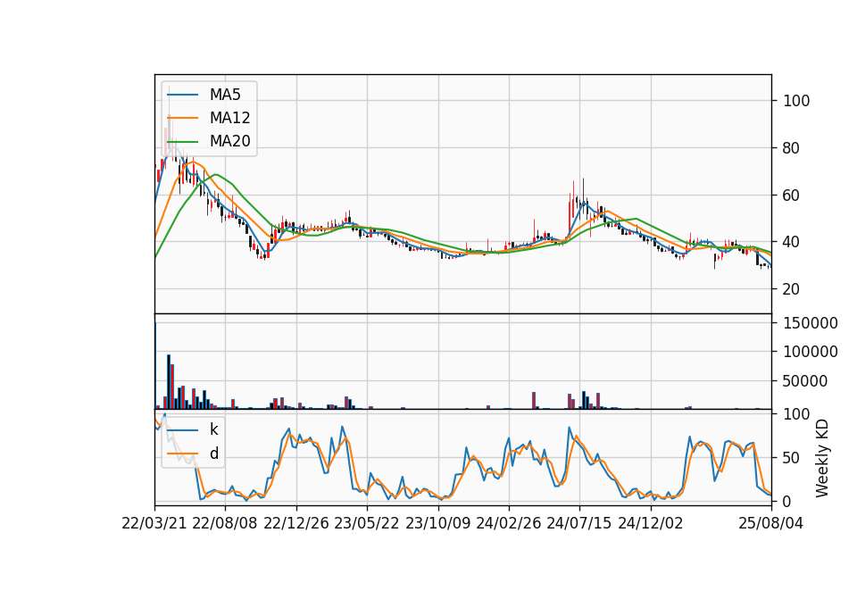Click the Weekly KD axis label
This screenshot has width=857, height=616.
click(822, 458)
